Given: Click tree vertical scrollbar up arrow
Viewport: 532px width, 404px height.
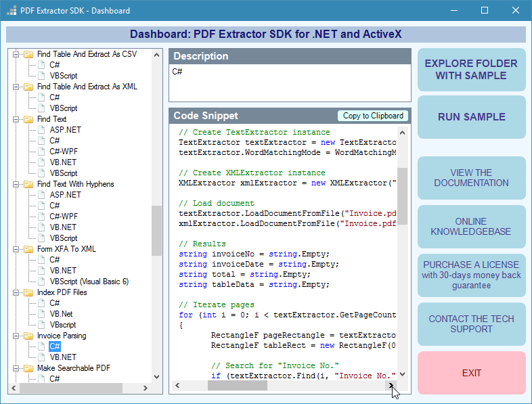Looking at the screenshot, I should [x=156, y=55].
